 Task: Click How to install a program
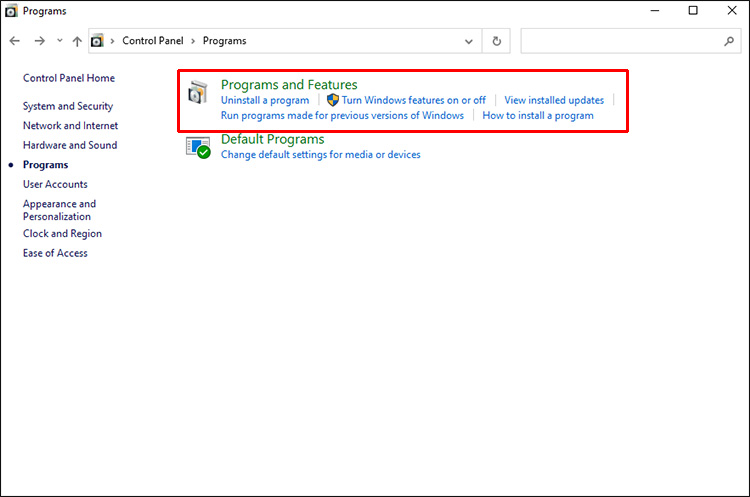click(538, 116)
